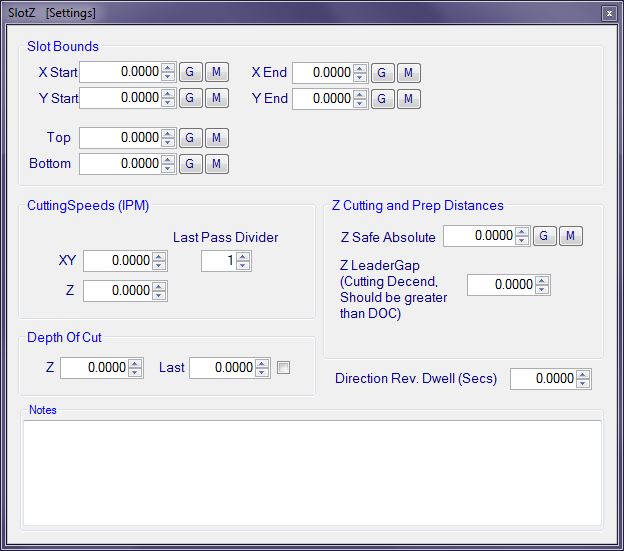The width and height of the screenshot is (624, 551).
Task: Click the M button beside Bottom field
Action: pyautogui.click(x=217, y=164)
